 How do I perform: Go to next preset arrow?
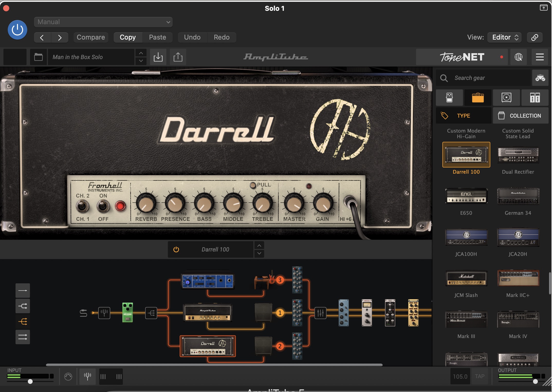[60, 38]
